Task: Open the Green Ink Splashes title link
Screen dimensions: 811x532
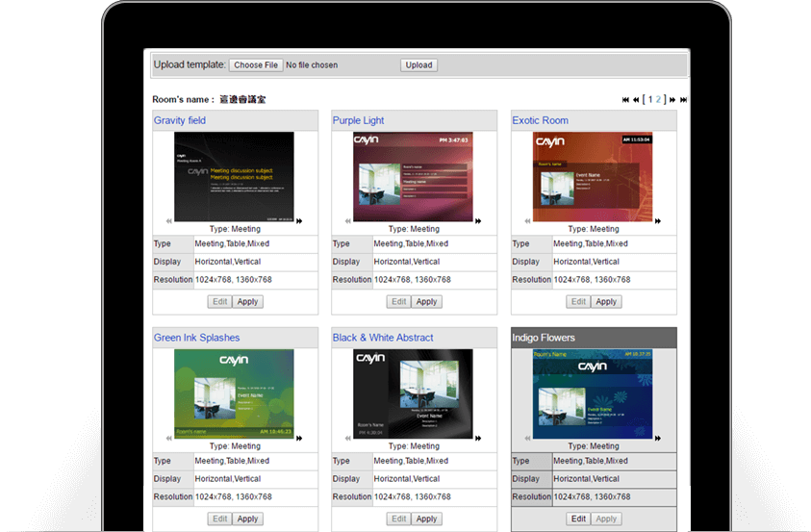Action: 196,338
